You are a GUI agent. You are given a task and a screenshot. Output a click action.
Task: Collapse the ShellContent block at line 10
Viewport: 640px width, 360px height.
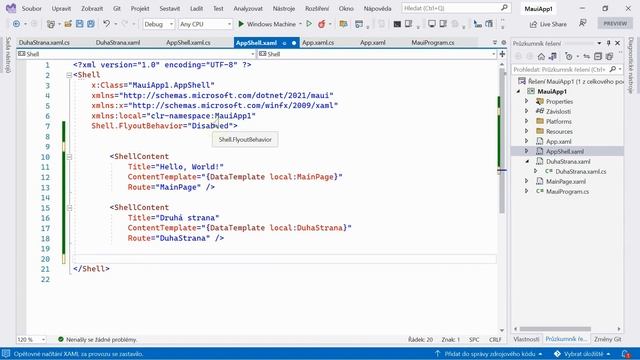click(x=69, y=157)
